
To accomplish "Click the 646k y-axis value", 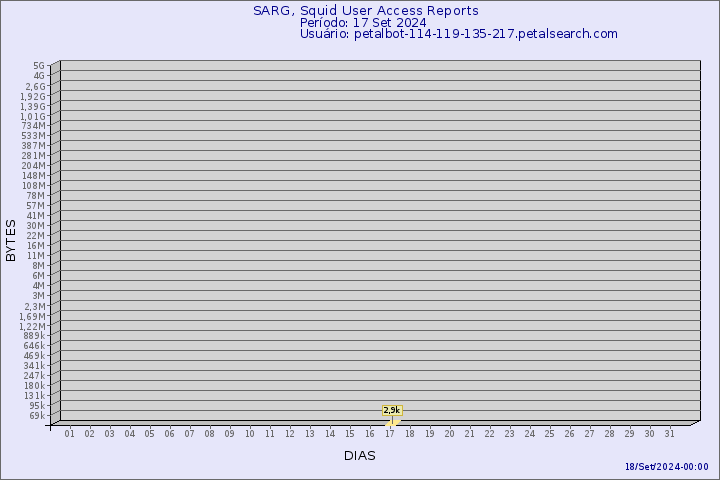I will pyautogui.click(x=34, y=345).
